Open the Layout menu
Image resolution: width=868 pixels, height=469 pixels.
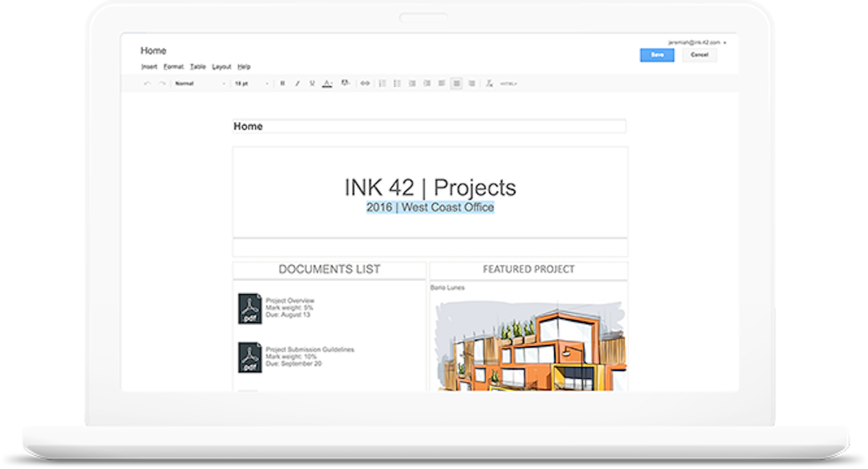(221, 67)
